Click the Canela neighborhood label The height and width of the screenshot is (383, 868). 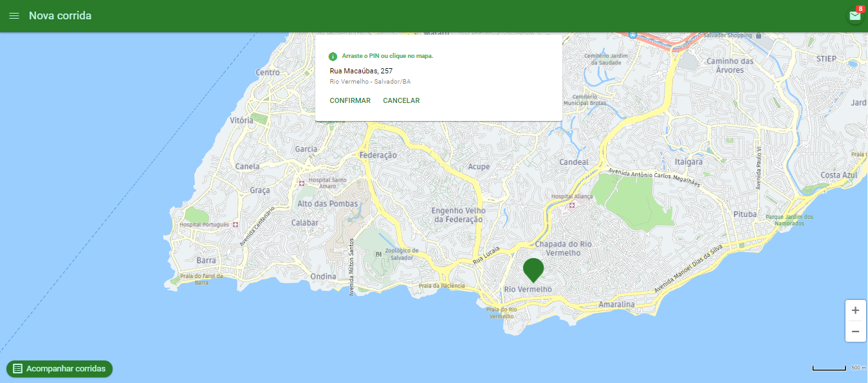[x=248, y=166]
